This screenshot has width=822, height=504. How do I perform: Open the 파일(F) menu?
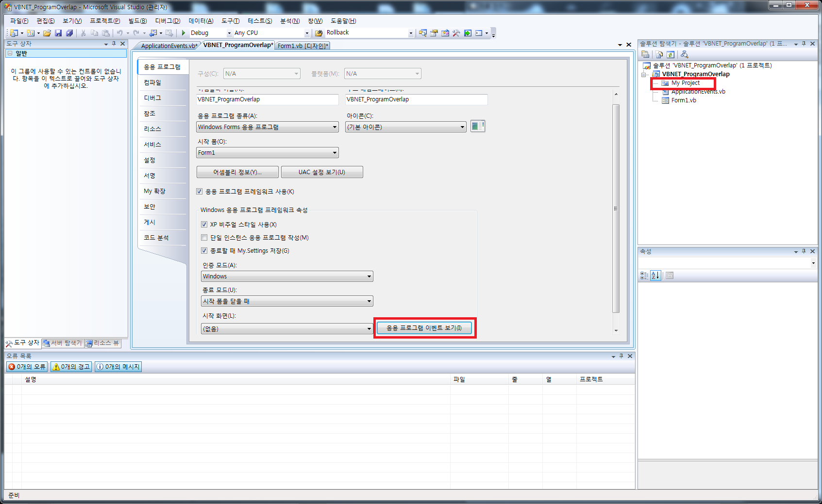(19, 21)
